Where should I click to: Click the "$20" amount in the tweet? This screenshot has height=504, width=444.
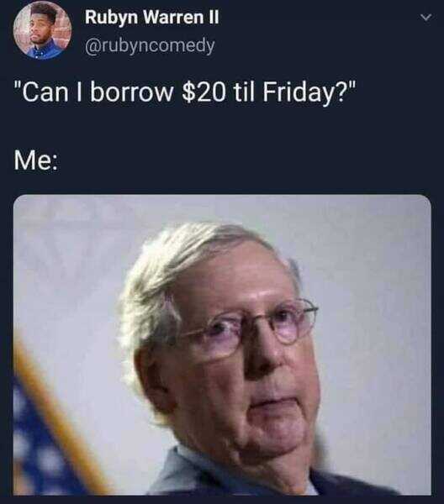click(203, 92)
